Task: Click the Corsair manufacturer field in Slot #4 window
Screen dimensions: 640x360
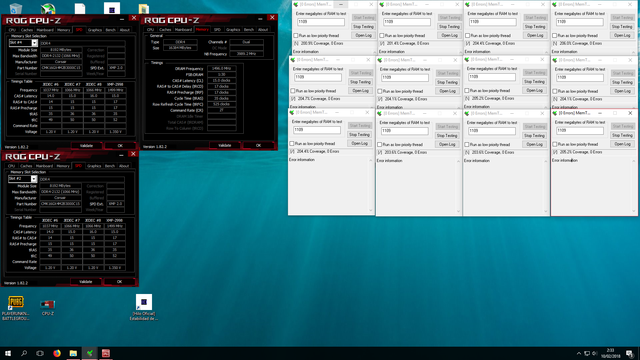Action: [61, 62]
